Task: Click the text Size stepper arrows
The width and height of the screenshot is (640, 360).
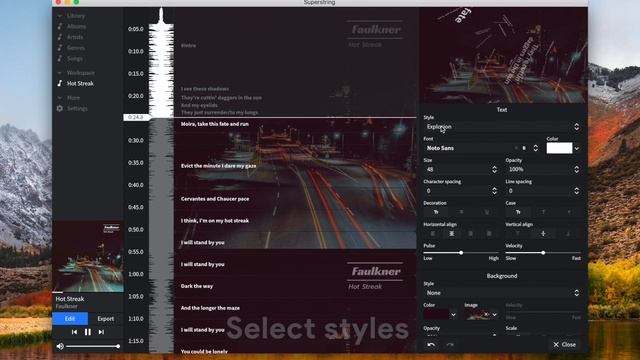Action: [494, 169]
